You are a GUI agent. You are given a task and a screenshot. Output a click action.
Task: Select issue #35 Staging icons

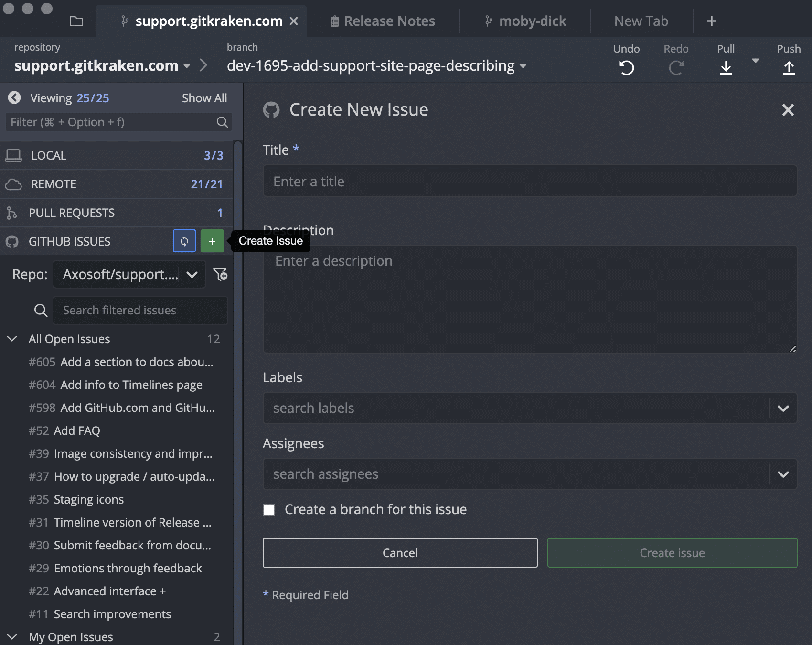(x=76, y=499)
